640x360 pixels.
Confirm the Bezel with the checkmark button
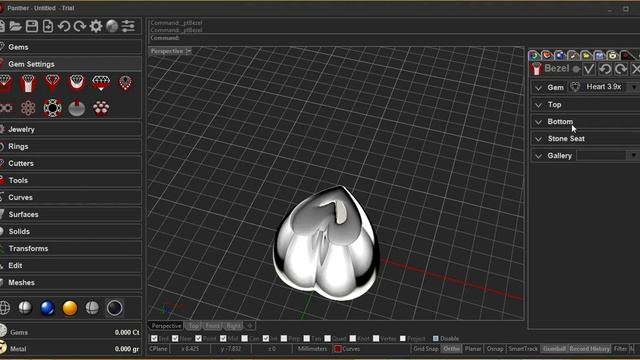coord(589,69)
